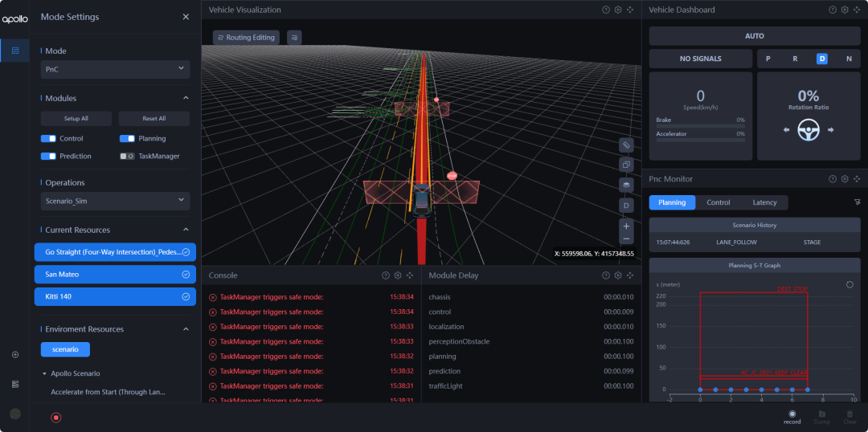Open the Mode dropdown showing PnC
Viewport: 868px width, 432px height.
click(x=116, y=70)
